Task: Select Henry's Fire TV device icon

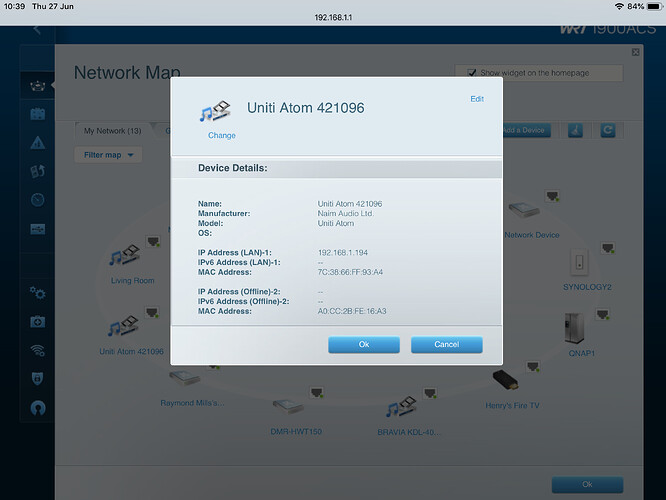Action: (x=505, y=381)
